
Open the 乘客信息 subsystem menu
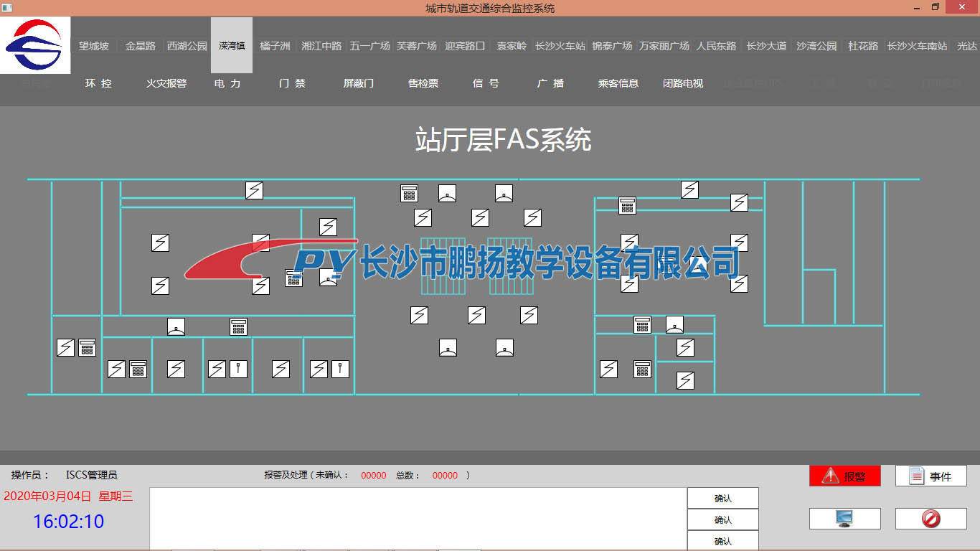[618, 83]
